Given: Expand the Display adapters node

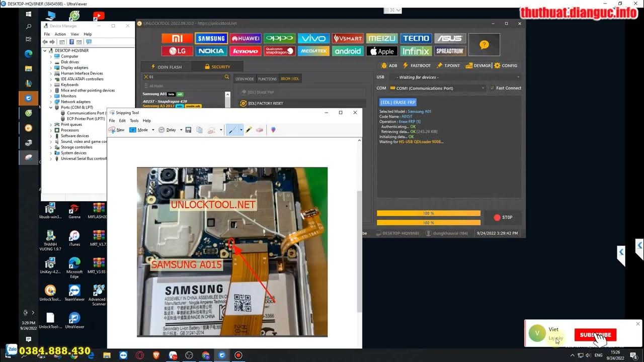Looking at the screenshot, I should [x=51, y=67].
